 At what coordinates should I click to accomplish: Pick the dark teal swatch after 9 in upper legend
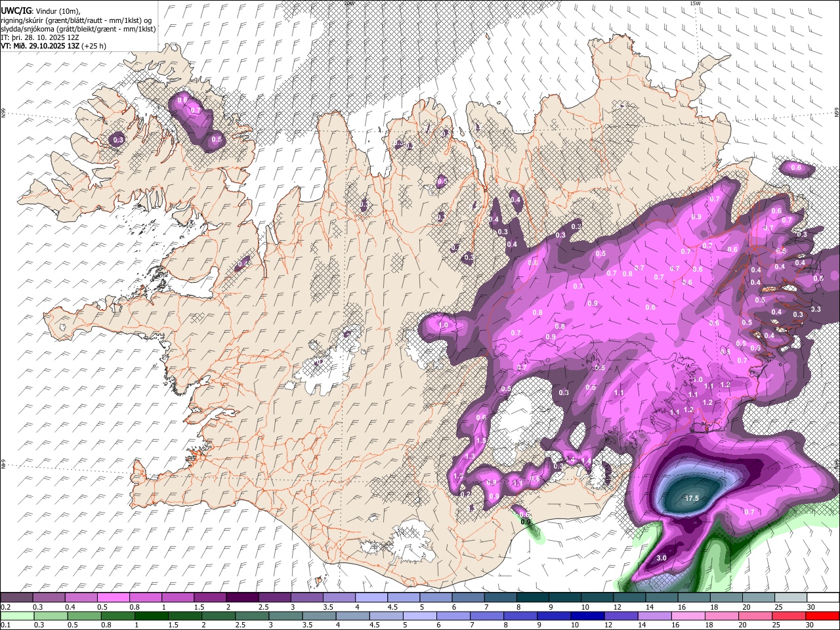coord(565,598)
